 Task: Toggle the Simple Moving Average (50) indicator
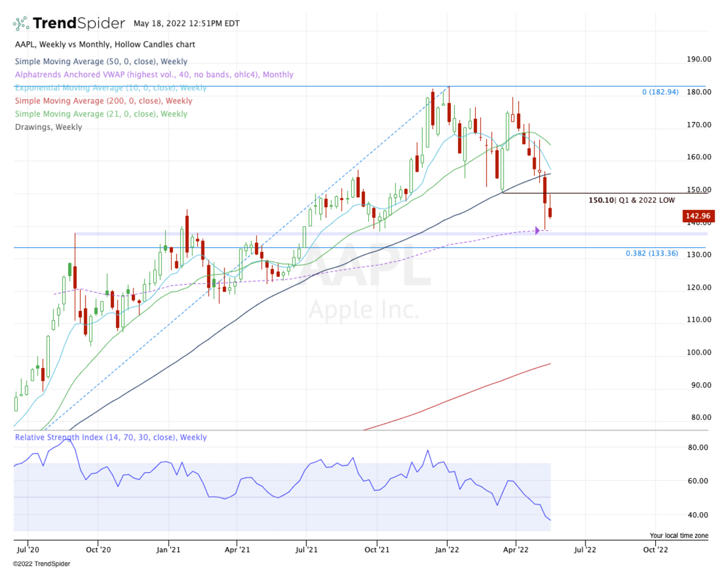coord(101,61)
